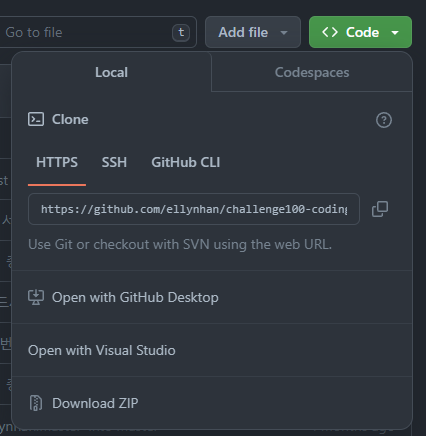Click the Clone heading text
This screenshot has height=436, width=426.
[70, 119]
